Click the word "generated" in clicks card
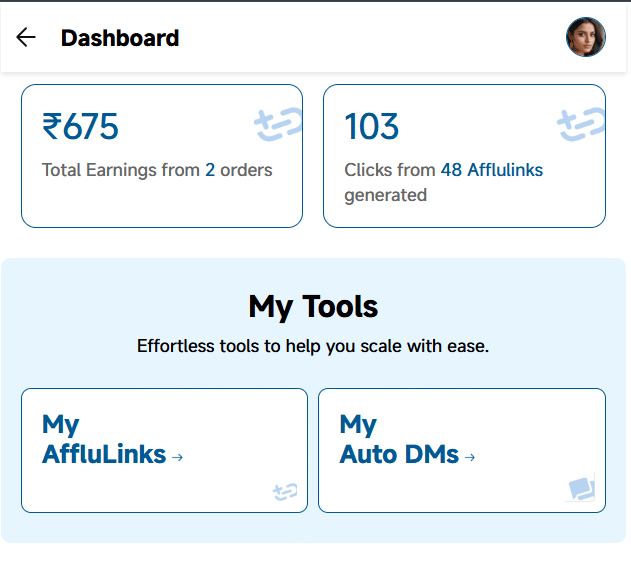Image resolution: width=631 pixels, height=575 pixels. [385, 195]
